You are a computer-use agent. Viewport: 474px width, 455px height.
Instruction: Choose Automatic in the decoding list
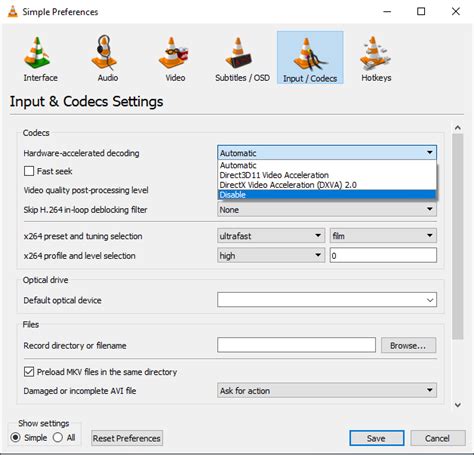pyautogui.click(x=327, y=165)
